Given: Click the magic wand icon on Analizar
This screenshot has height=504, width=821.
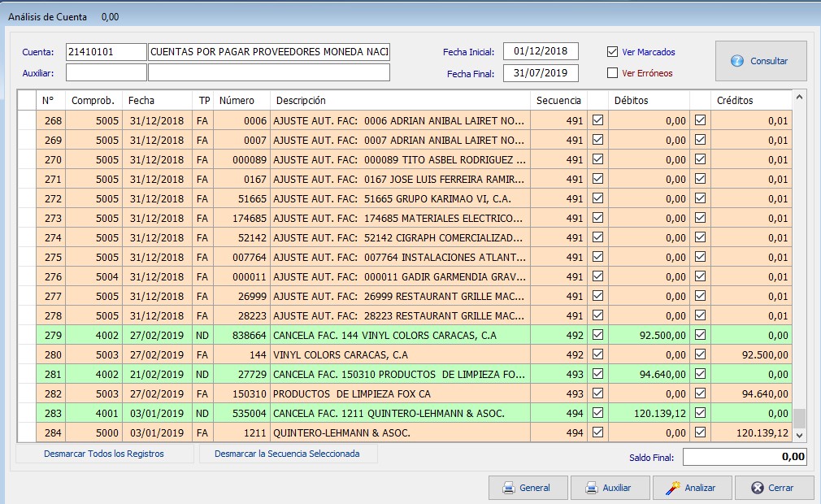Looking at the screenshot, I should 673,488.
